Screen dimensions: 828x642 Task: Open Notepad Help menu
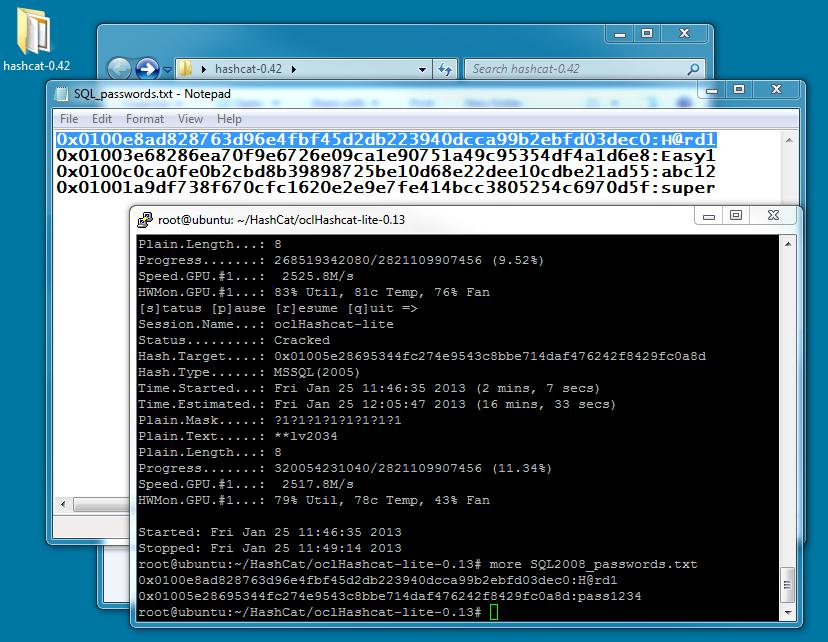(229, 119)
